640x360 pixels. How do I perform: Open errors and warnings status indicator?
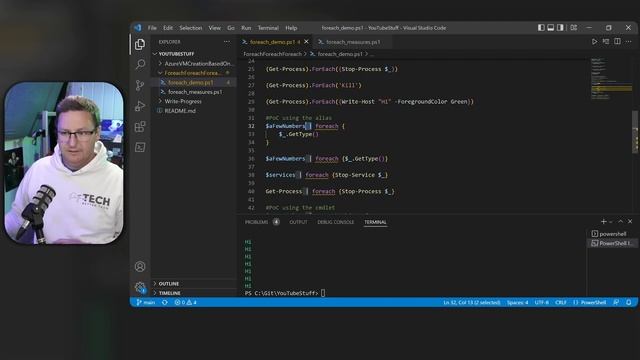tap(186, 302)
